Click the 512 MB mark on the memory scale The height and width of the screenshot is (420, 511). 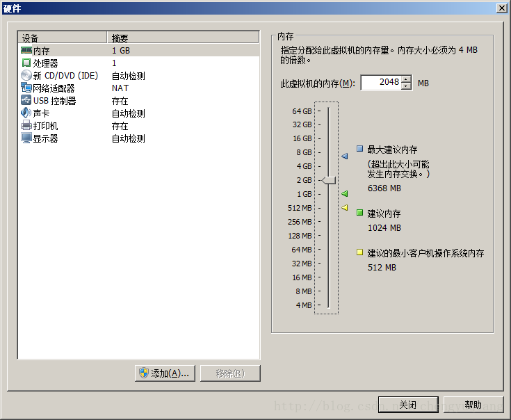300,208
